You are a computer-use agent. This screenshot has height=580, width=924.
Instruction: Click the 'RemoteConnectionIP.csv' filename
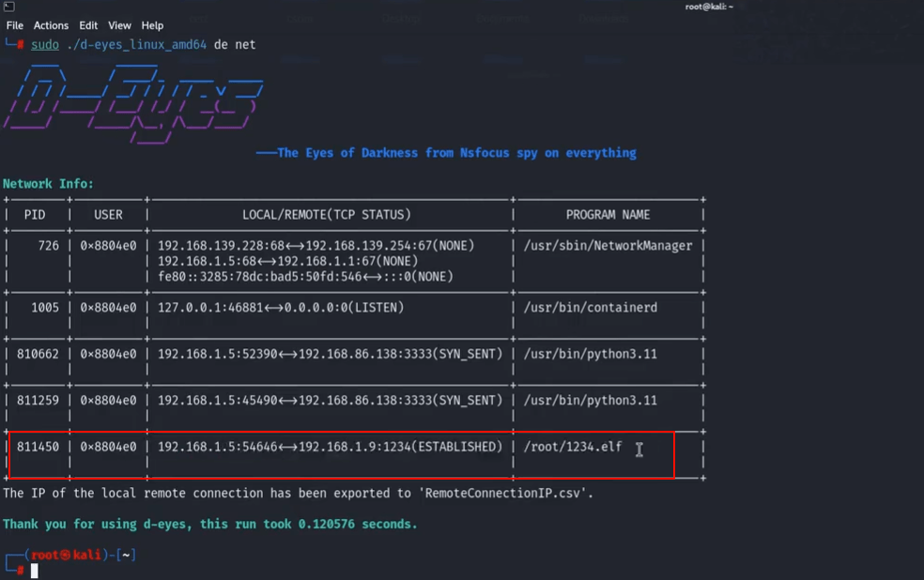[x=505, y=494]
